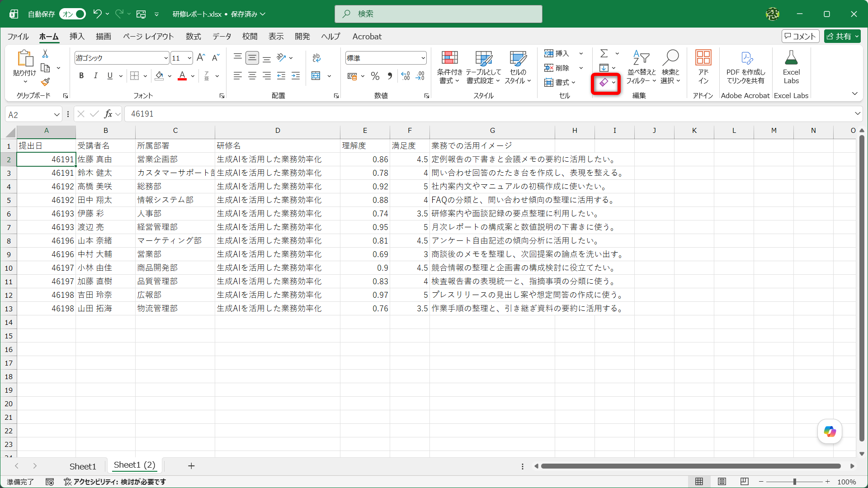The width and height of the screenshot is (868, 488).
Task: Click decrease decimal icon
Action: point(420,76)
